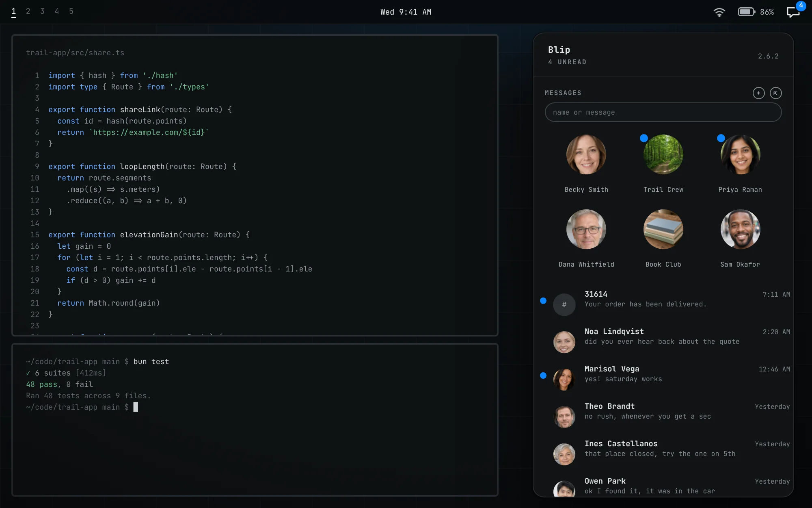
Task: Switch to workspace 2
Action: coord(28,11)
